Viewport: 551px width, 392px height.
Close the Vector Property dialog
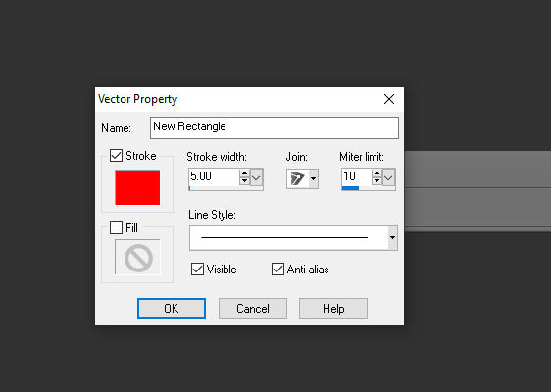pyautogui.click(x=389, y=99)
